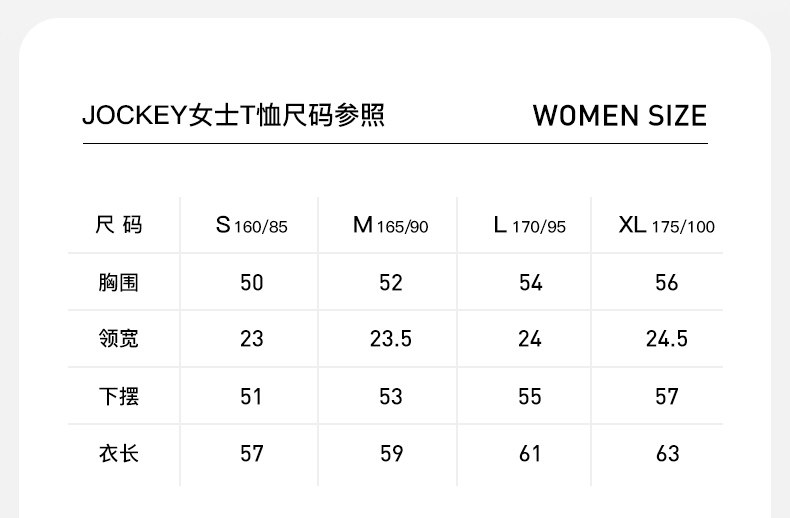
Task: Select the 尺码 header cell
Action: coord(119,225)
